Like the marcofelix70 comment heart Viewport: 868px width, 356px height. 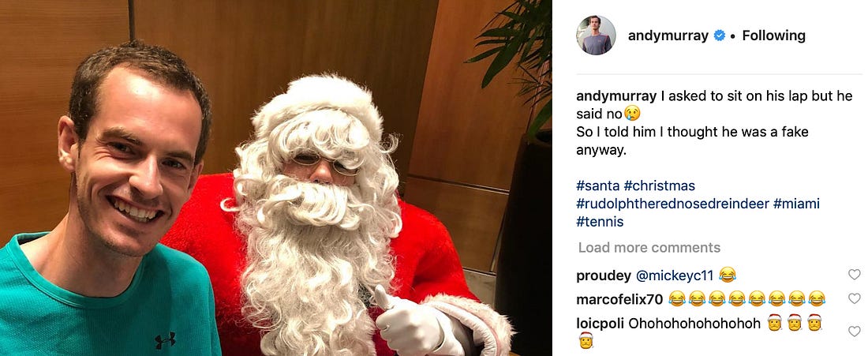click(854, 299)
